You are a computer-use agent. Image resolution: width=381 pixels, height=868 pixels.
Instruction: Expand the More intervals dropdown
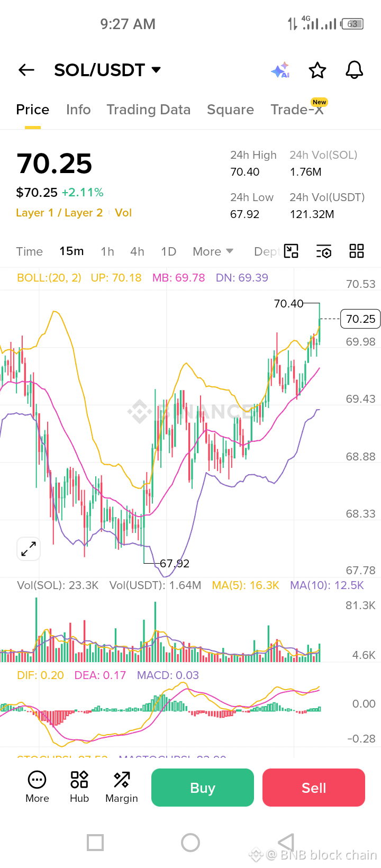(213, 251)
